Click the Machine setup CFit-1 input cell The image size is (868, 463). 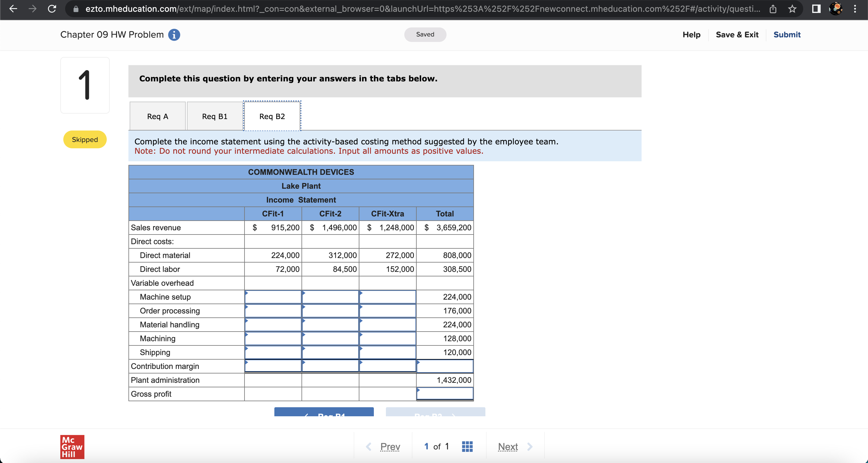pos(273,297)
